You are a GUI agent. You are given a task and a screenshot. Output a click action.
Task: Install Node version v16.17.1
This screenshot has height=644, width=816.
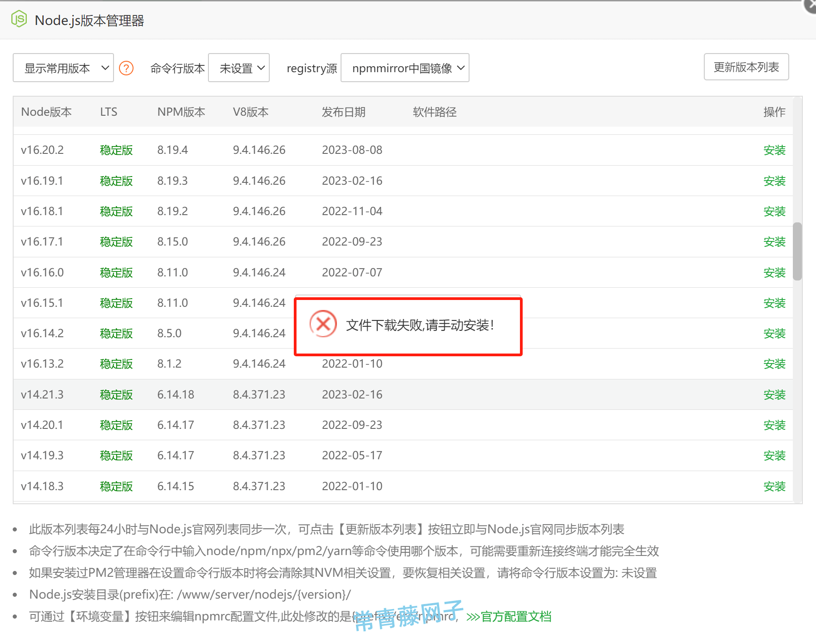[774, 241]
